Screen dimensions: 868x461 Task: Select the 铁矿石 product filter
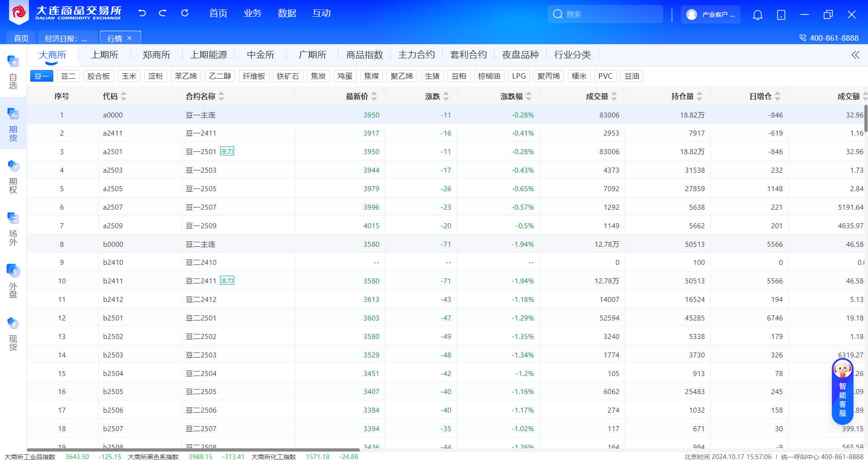click(x=288, y=76)
